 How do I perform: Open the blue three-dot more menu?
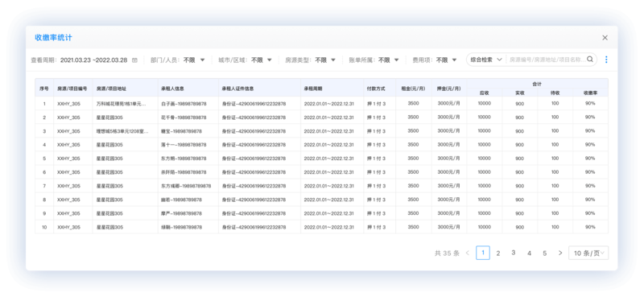click(x=606, y=60)
